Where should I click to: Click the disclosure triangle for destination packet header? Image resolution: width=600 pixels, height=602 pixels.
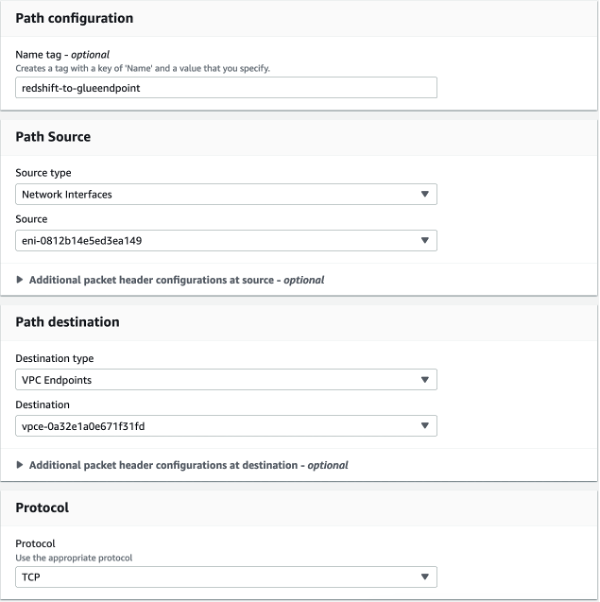tap(20, 465)
